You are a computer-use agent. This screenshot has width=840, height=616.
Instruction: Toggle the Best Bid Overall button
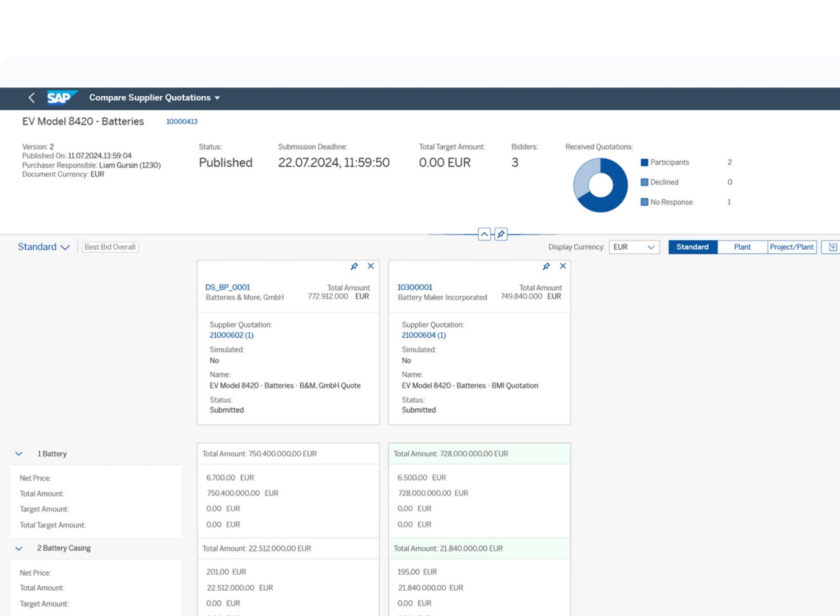coord(110,247)
